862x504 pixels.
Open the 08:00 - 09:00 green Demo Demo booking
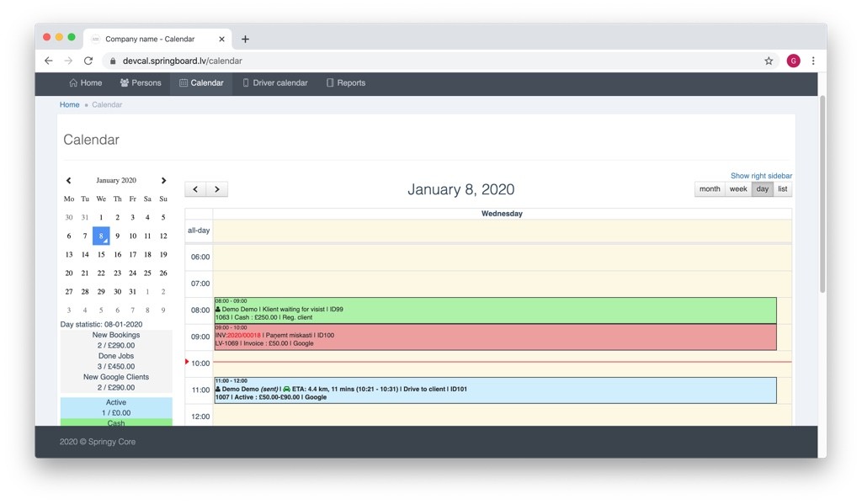[495, 310]
